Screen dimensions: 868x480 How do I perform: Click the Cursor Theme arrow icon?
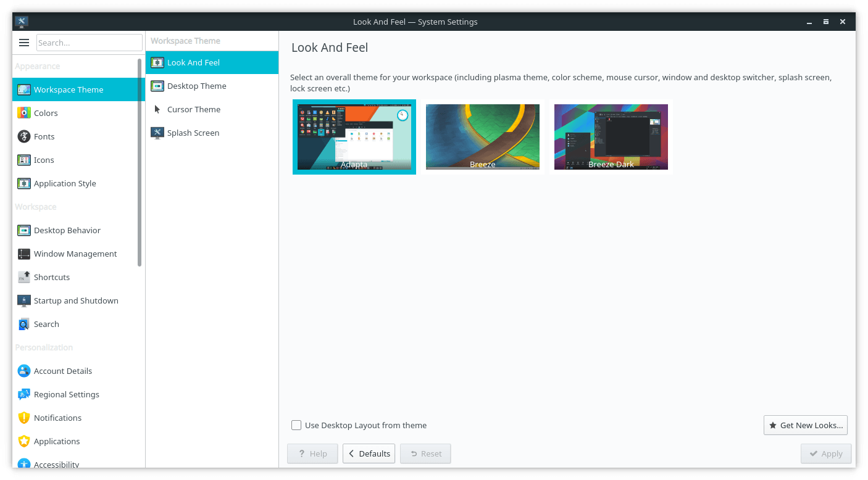157,109
